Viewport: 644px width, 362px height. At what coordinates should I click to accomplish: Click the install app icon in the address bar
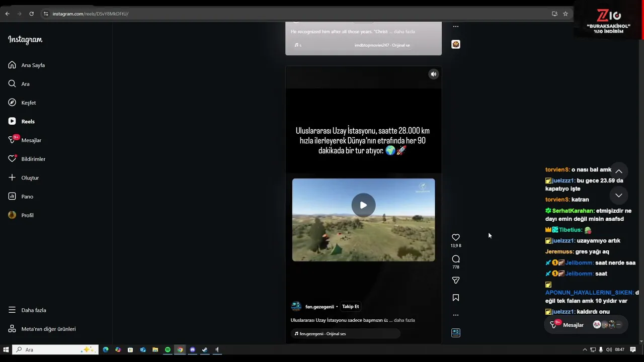click(x=554, y=14)
